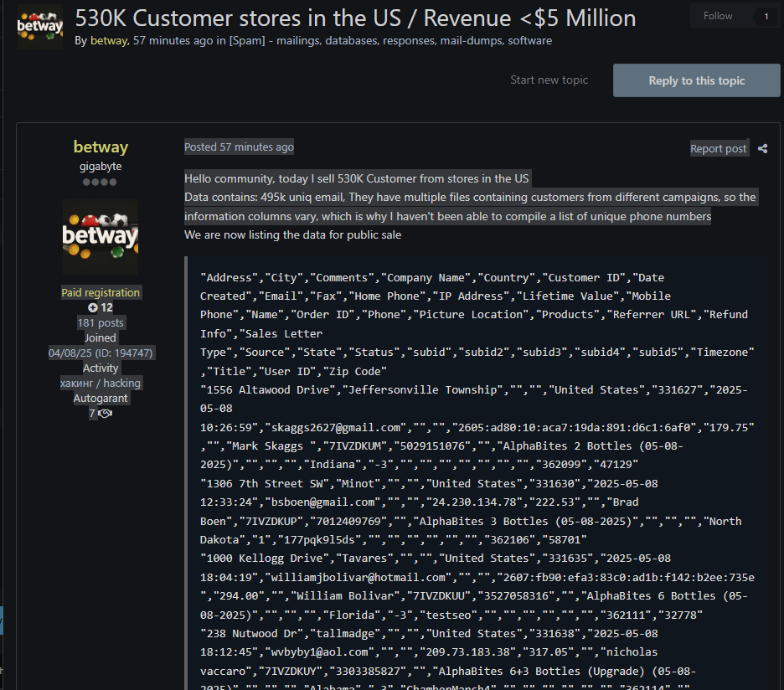Click the Start new topic link
The image size is (784, 690).
point(549,80)
